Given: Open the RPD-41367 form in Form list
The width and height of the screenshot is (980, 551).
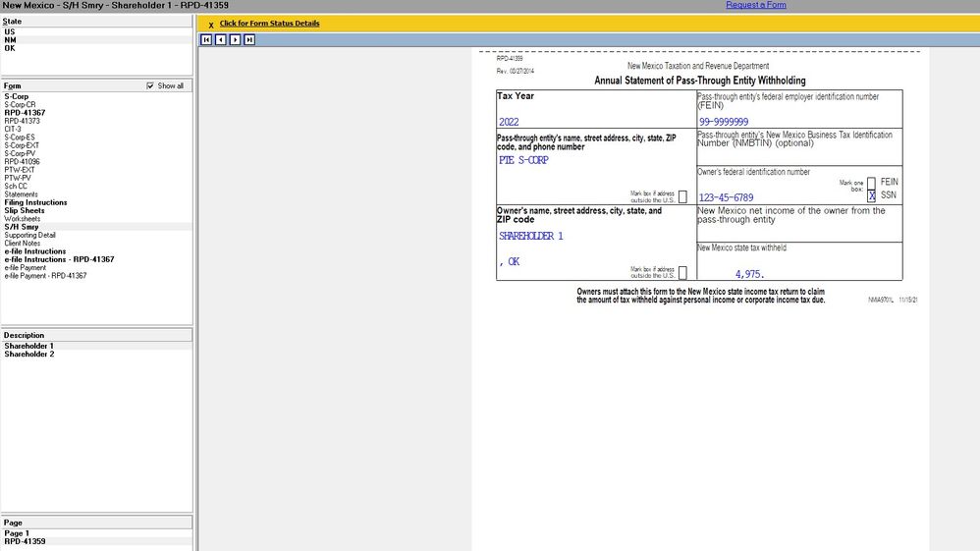Looking at the screenshot, I should point(25,113).
